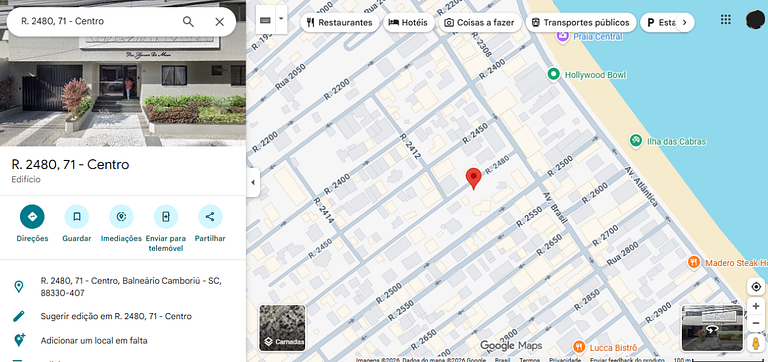This screenshot has width=768, height=362.
Task: Select the Hollywood Bowl marker
Action: [553, 74]
